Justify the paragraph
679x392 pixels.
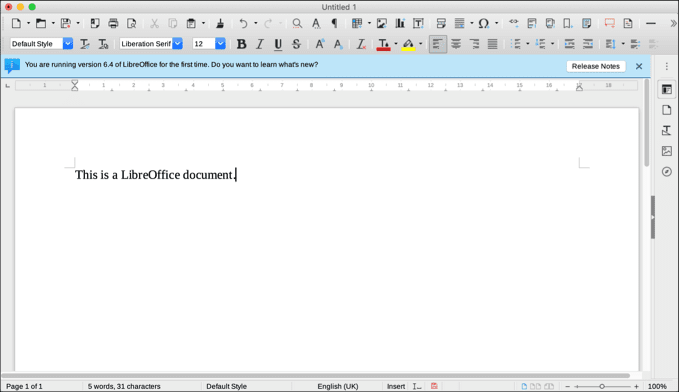pos(492,44)
